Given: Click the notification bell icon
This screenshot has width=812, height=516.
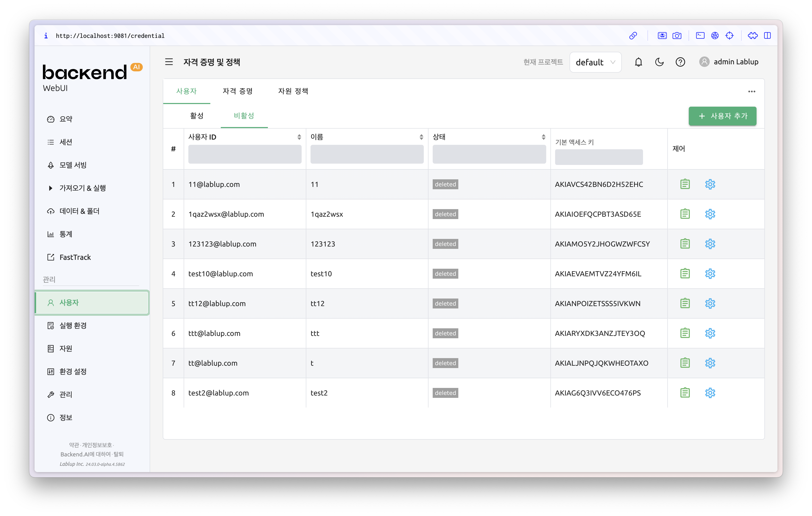Looking at the screenshot, I should pos(638,62).
